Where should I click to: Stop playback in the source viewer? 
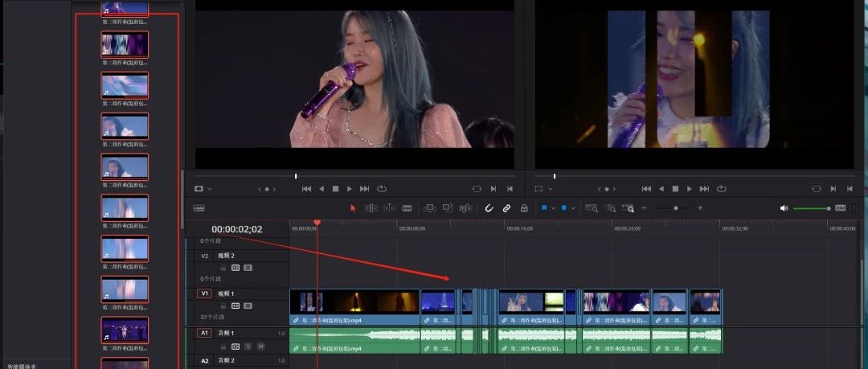(x=335, y=189)
